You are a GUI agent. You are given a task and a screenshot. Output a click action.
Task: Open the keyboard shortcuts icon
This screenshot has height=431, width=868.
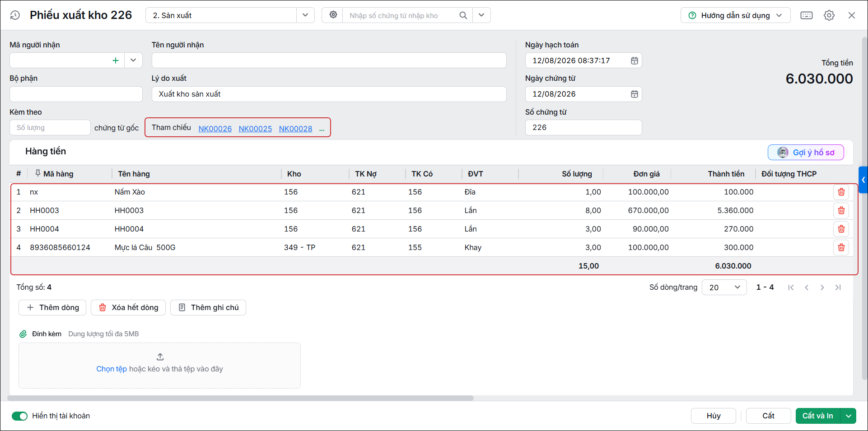coord(806,15)
